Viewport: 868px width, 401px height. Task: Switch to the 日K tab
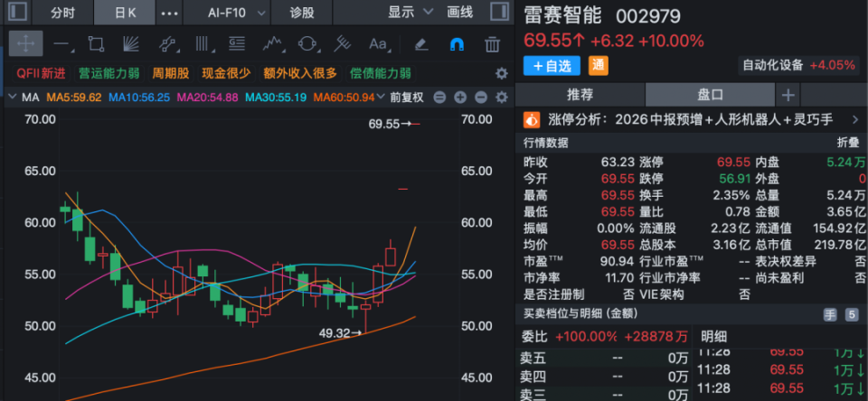click(125, 13)
